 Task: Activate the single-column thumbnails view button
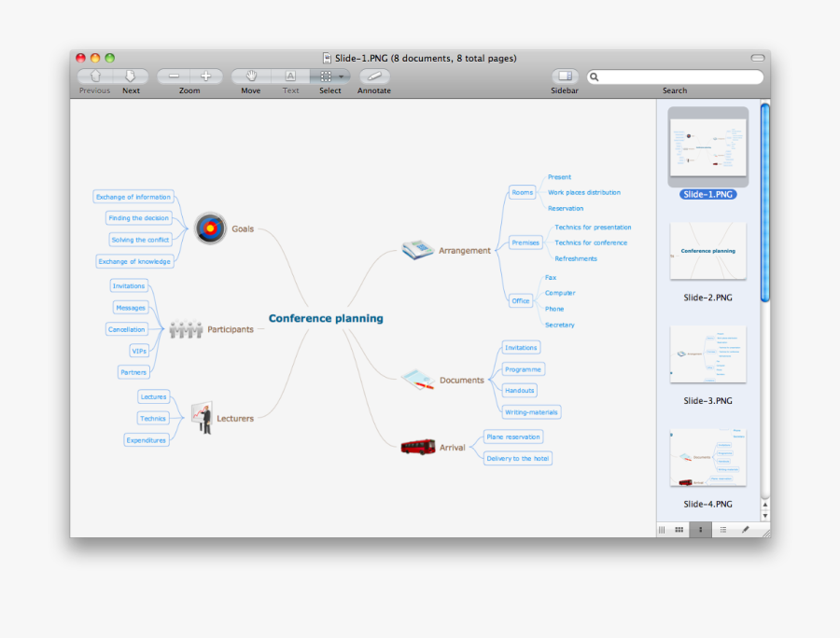(700, 530)
